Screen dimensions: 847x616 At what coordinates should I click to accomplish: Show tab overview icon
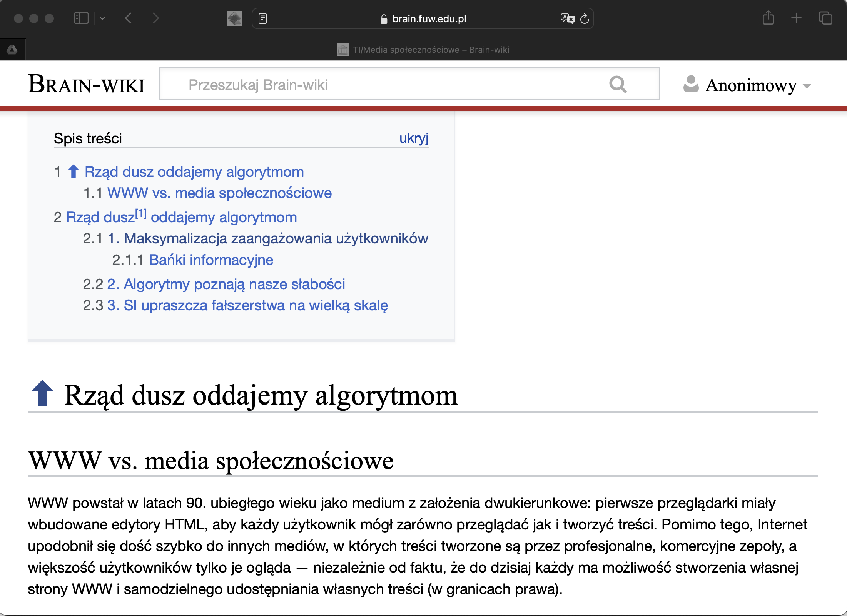[825, 18]
